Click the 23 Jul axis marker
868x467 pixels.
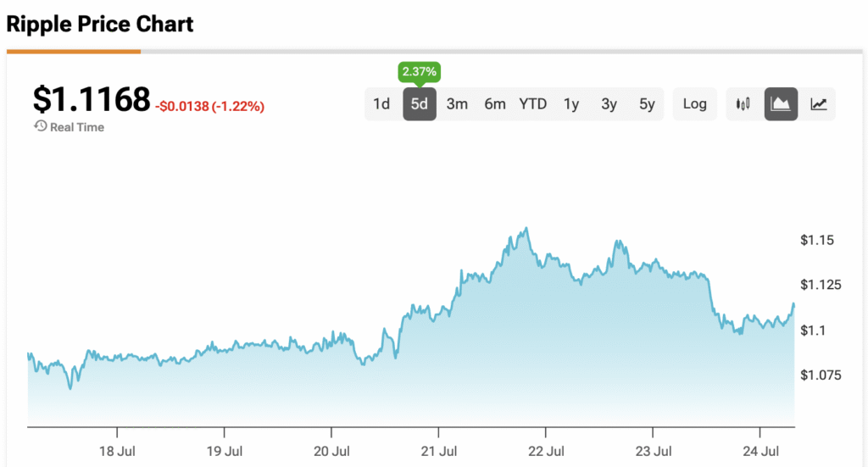(x=654, y=451)
